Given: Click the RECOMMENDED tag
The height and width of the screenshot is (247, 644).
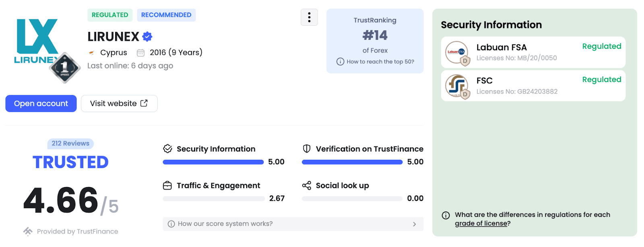Looking at the screenshot, I should 166,15.
